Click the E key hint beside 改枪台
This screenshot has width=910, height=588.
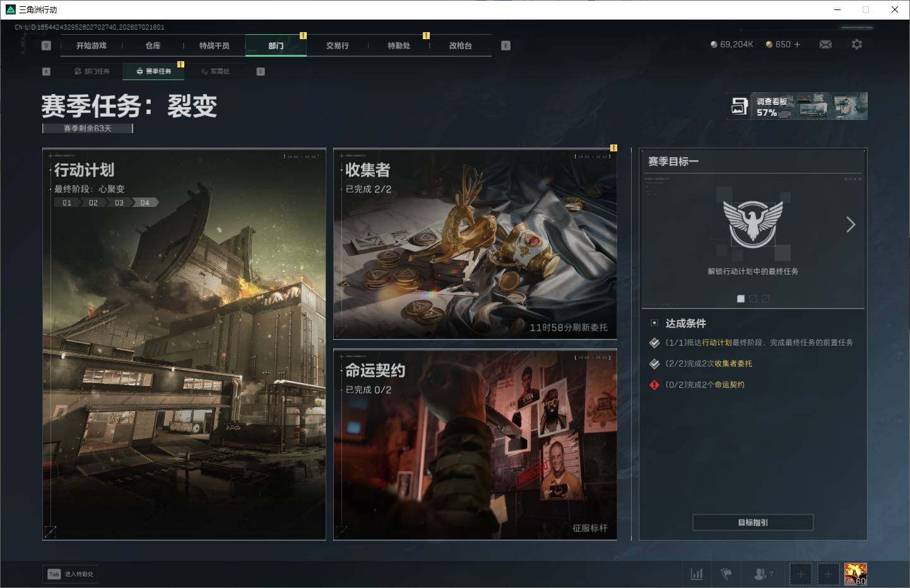coord(505,45)
